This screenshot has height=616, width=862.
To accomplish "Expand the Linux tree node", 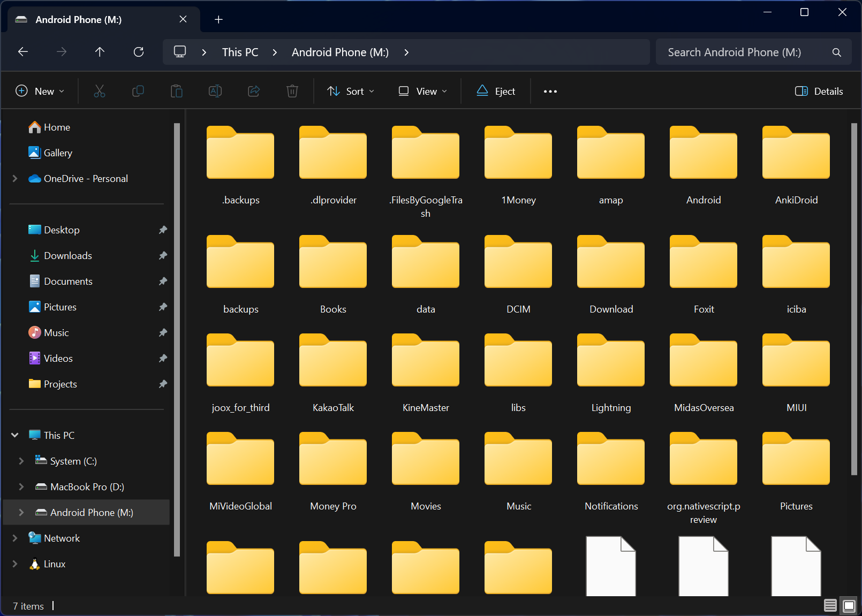I will click(x=15, y=564).
